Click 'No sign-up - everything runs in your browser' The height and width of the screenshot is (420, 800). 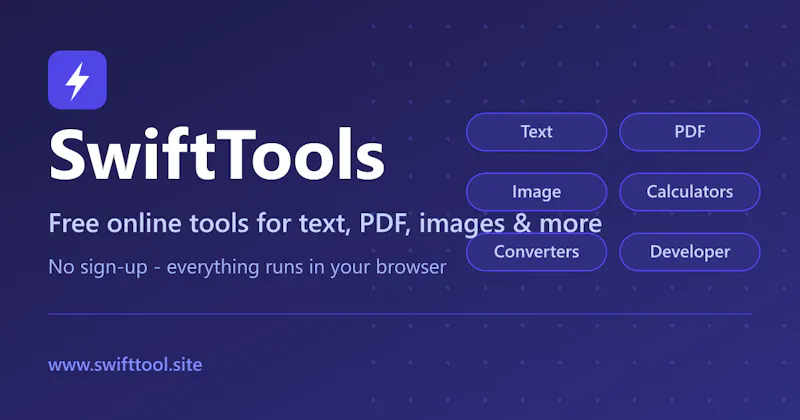point(247,267)
